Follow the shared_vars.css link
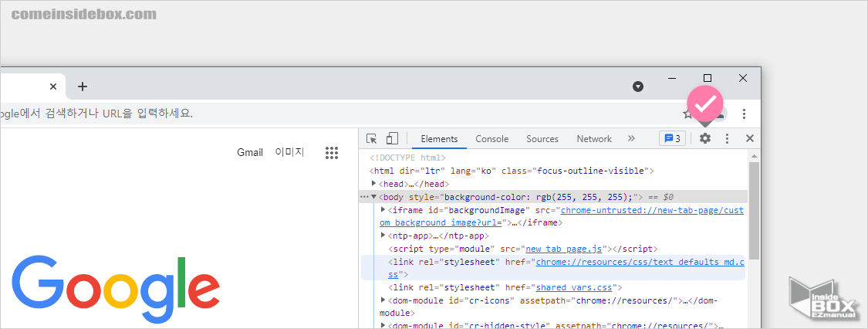The image size is (868, 329). [576, 287]
